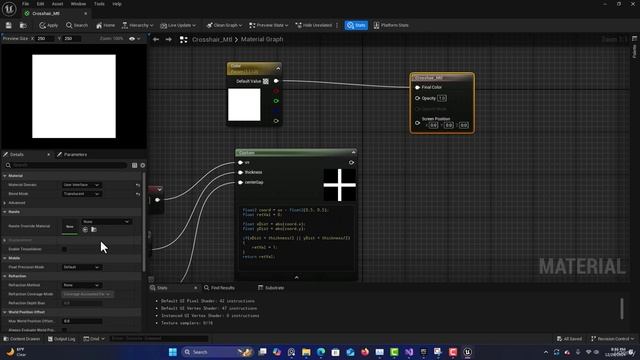The image size is (640, 360).
Task: Switch to the Find Results tab
Action: click(220, 288)
